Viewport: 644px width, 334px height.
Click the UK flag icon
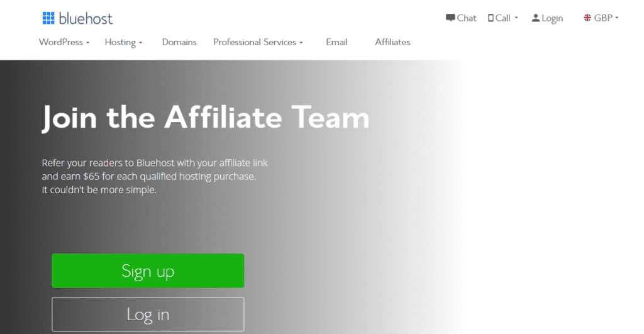point(587,18)
